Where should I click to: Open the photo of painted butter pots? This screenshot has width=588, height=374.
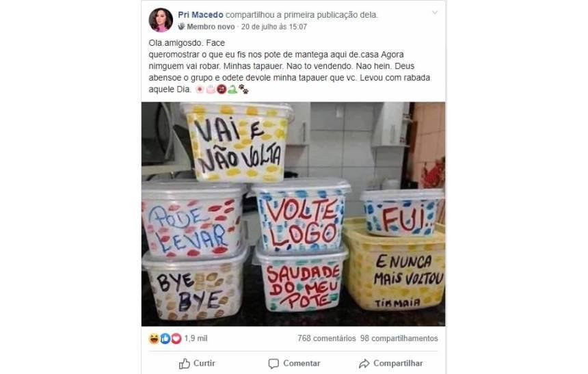tap(293, 214)
